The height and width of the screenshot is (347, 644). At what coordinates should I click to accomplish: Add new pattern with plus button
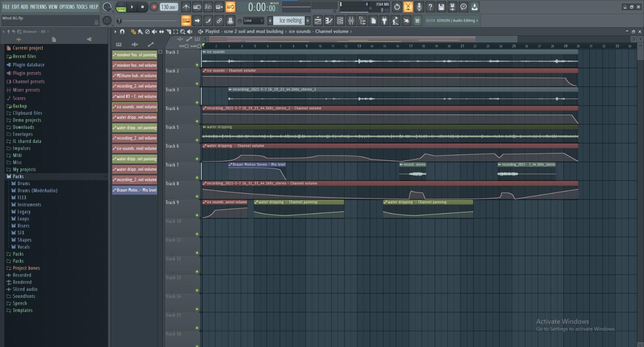(x=308, y=21)
